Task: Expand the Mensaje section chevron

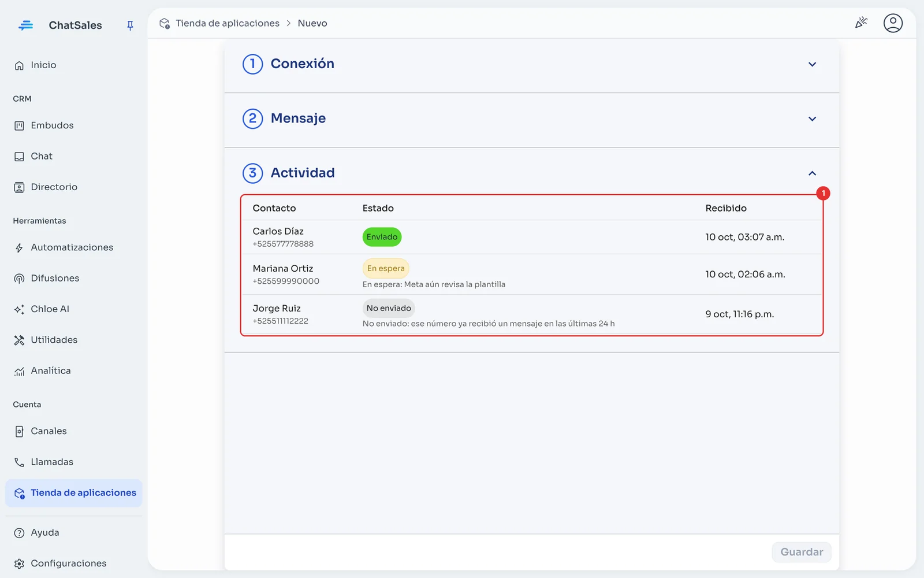Action: coord(812,119)
